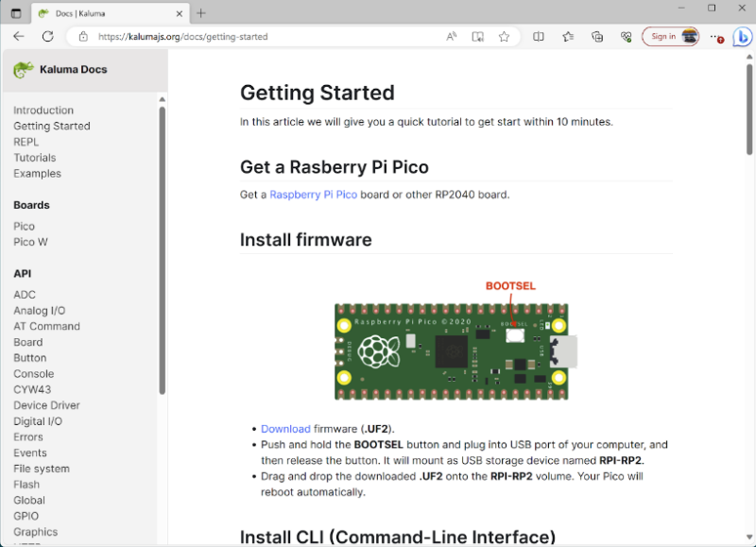Open the Settings and more ellipsis menu
756x547 pixels.
point(713,36)
